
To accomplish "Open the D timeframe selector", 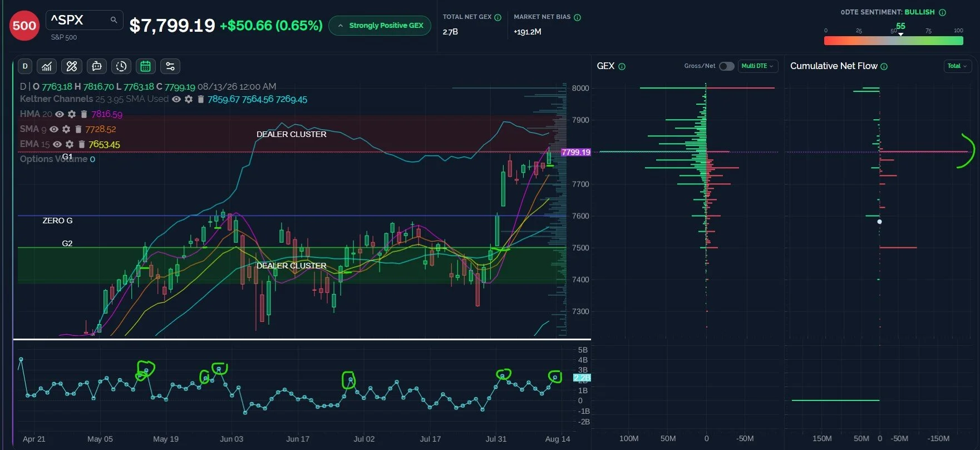I will coord(25,66).
